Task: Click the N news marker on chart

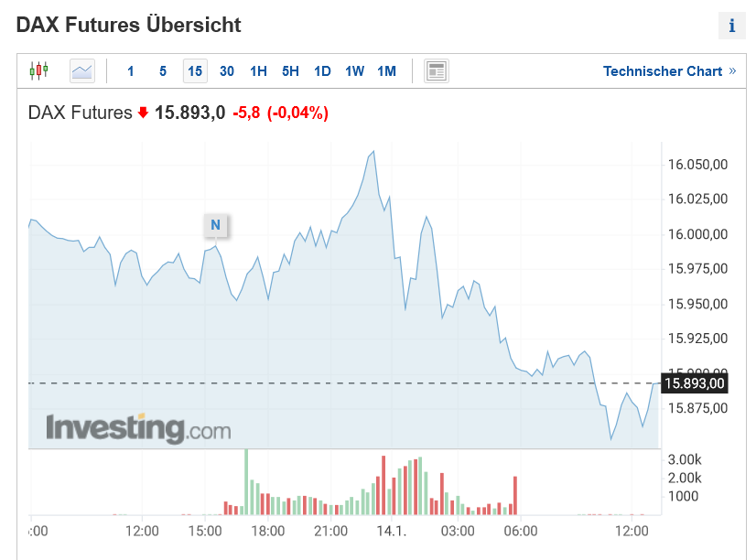Action: pyautogui.click(x=216, y=225)
